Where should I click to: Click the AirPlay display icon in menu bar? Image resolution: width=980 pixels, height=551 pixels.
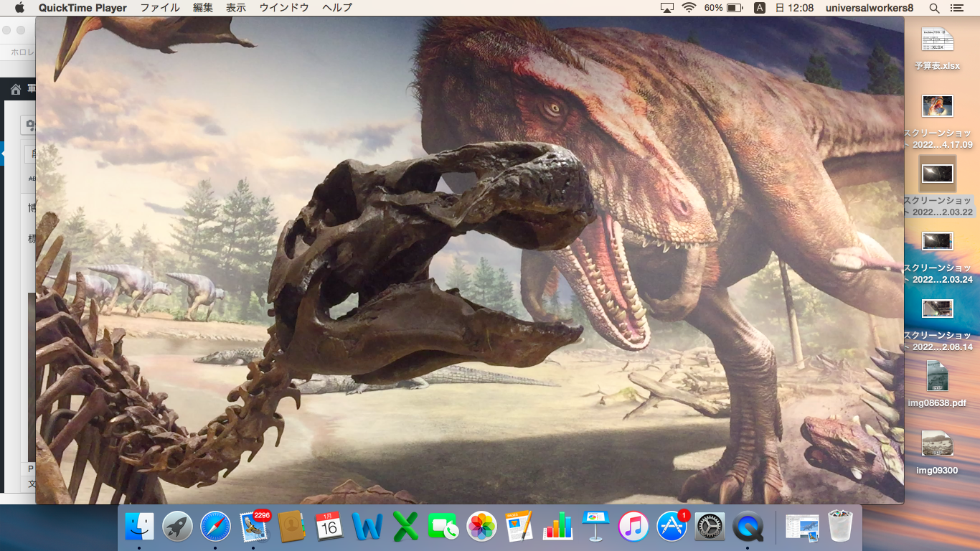667,8
